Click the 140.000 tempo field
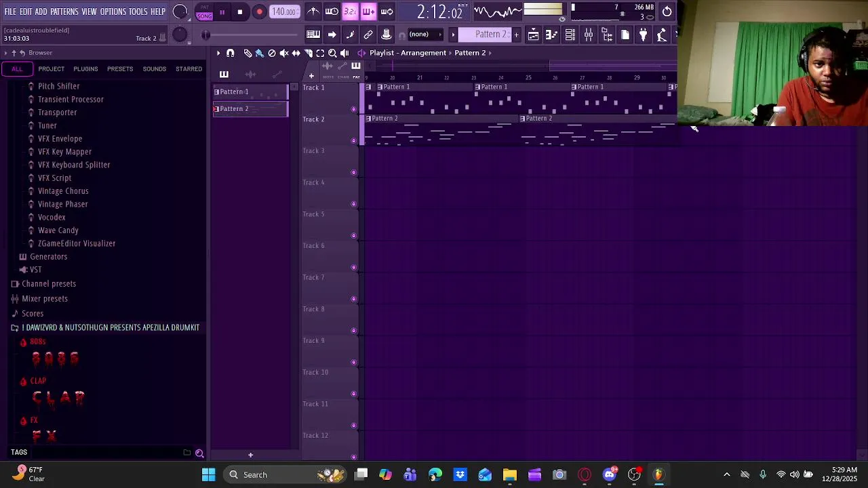This screenshot has width=868, height=488. click(x=284, y=12)
